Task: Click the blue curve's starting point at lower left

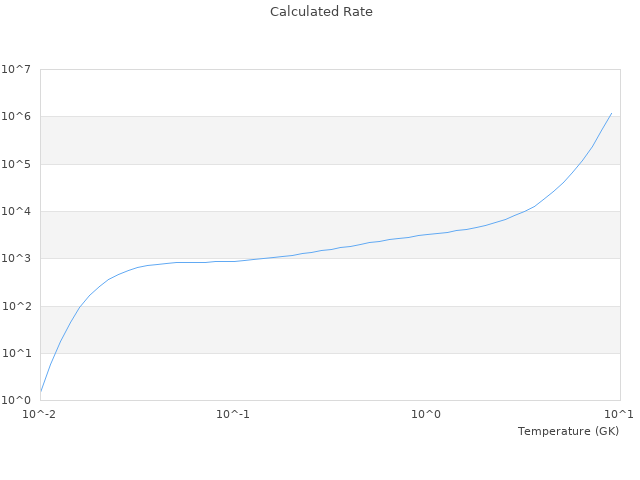Action: click(41, 391)
